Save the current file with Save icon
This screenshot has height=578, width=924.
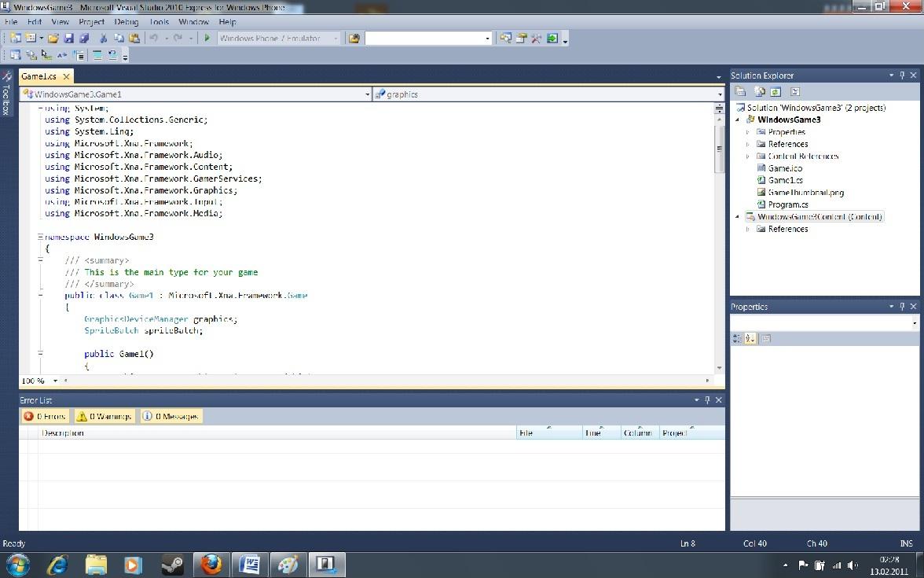point(69,38)
